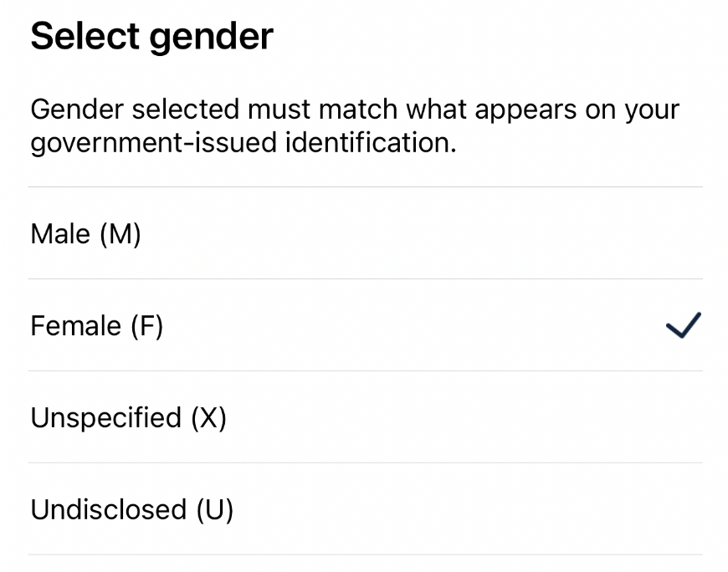Click the checkmark beside Female (F)
Image resolution: width=728 pixels, height=572 pixels.
(683, 326)
